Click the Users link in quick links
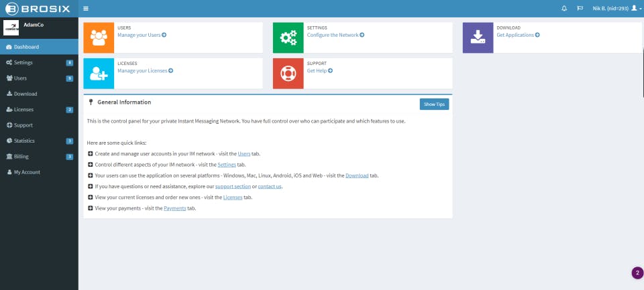The width and height of the screenshot is (644, 290). tap(244, 154)
